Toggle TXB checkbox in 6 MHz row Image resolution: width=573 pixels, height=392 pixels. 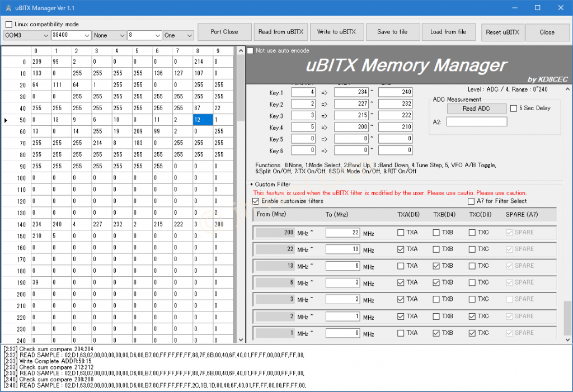click(x=436, y=283)
